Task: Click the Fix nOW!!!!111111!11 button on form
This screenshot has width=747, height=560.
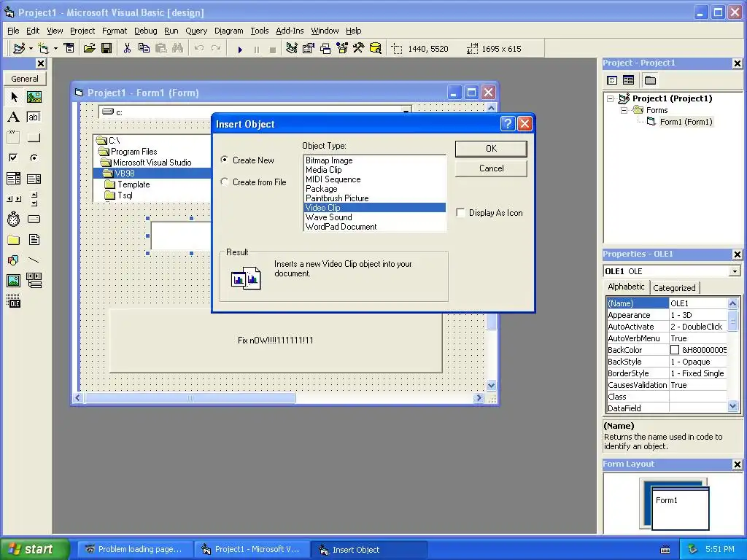Action: [x=276, y=341]
